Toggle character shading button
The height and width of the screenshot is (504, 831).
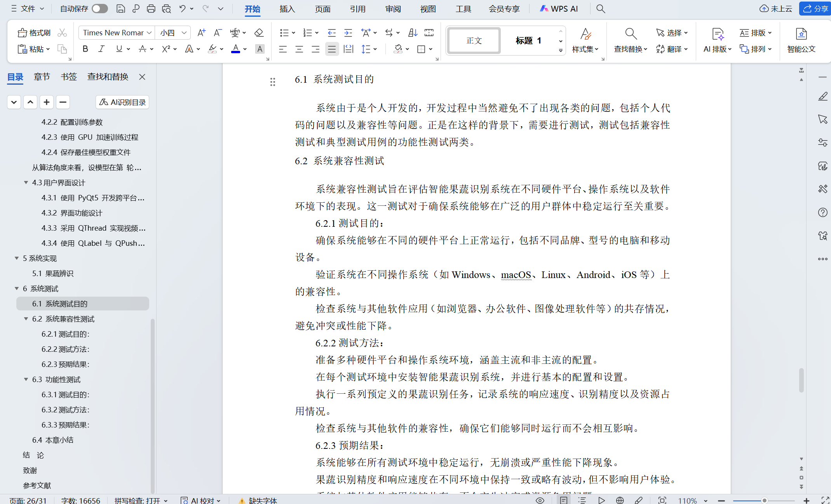[260, 49]
